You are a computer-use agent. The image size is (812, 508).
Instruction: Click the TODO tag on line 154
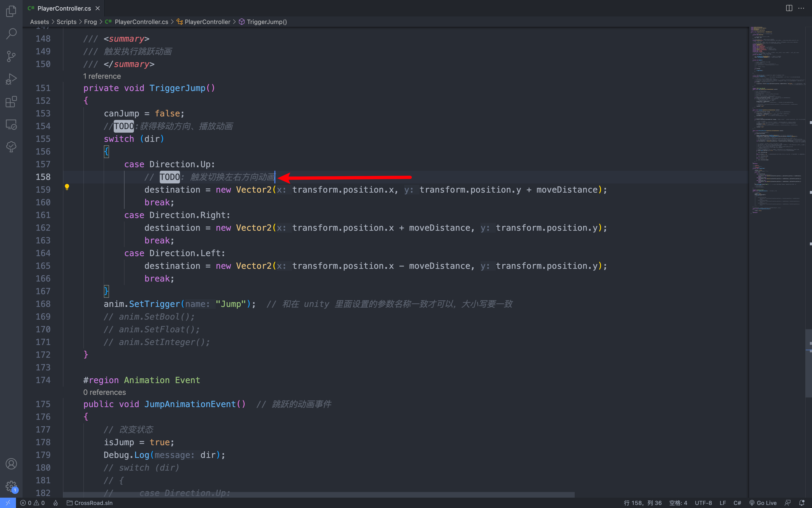coord(124,126)
